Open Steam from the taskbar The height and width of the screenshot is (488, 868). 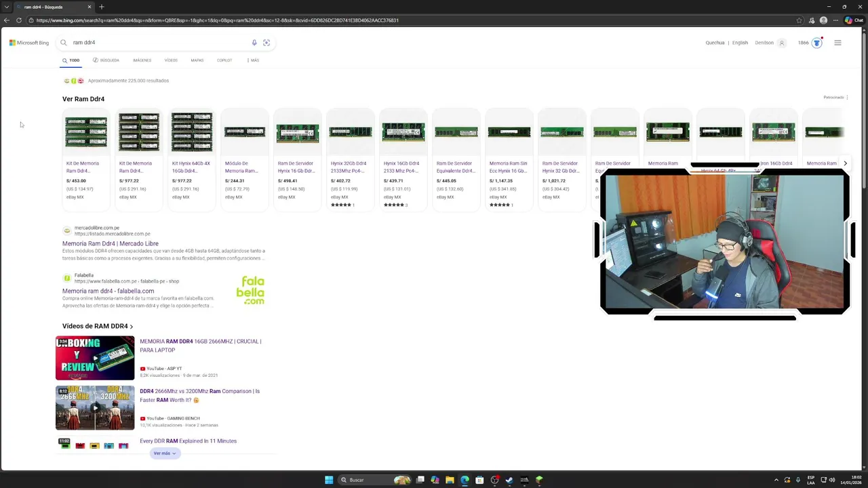(x=509, y=480)
